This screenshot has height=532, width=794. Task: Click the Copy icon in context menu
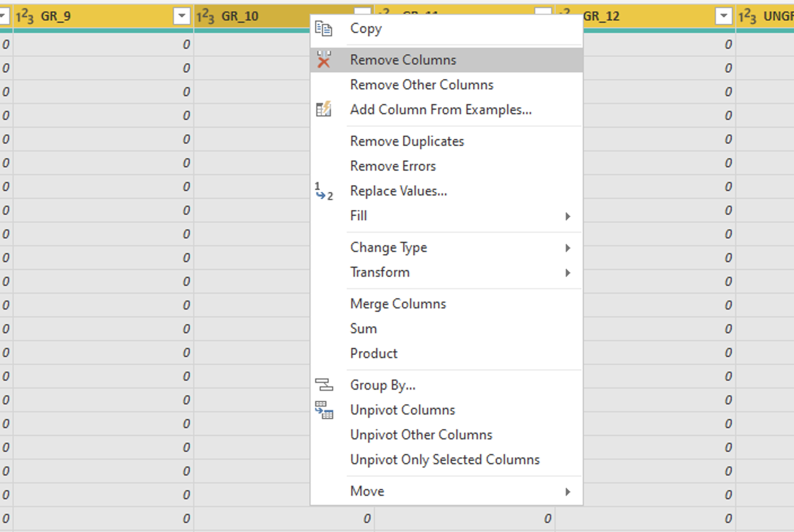click(324, 28)
